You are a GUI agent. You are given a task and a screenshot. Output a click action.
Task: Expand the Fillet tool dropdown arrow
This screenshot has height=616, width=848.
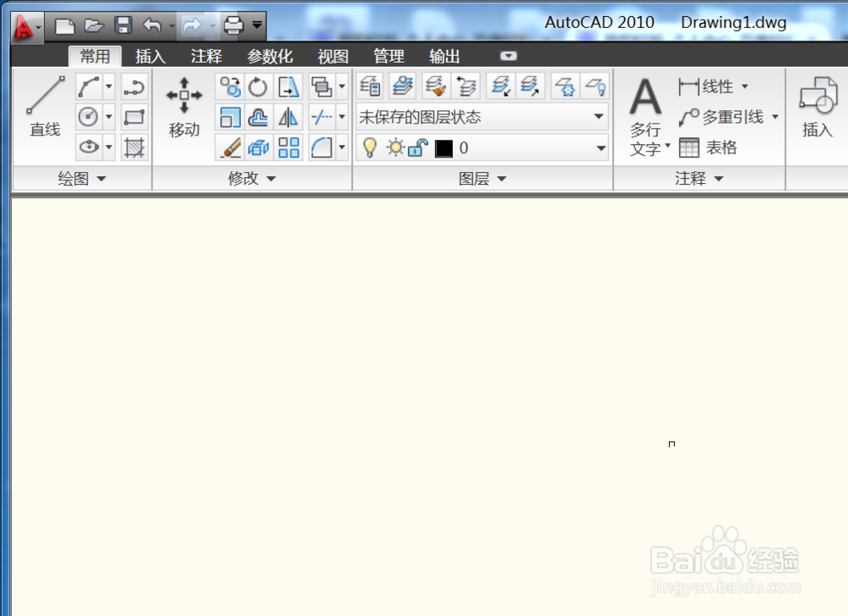342,147
